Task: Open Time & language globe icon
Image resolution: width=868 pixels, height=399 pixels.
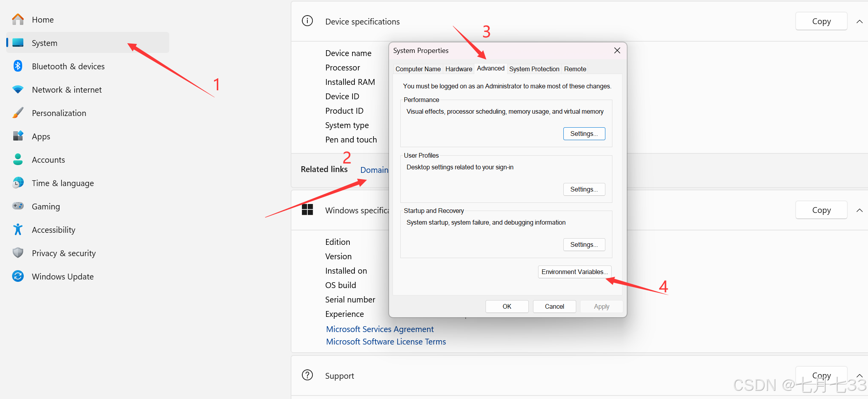Action: (18, 183)
